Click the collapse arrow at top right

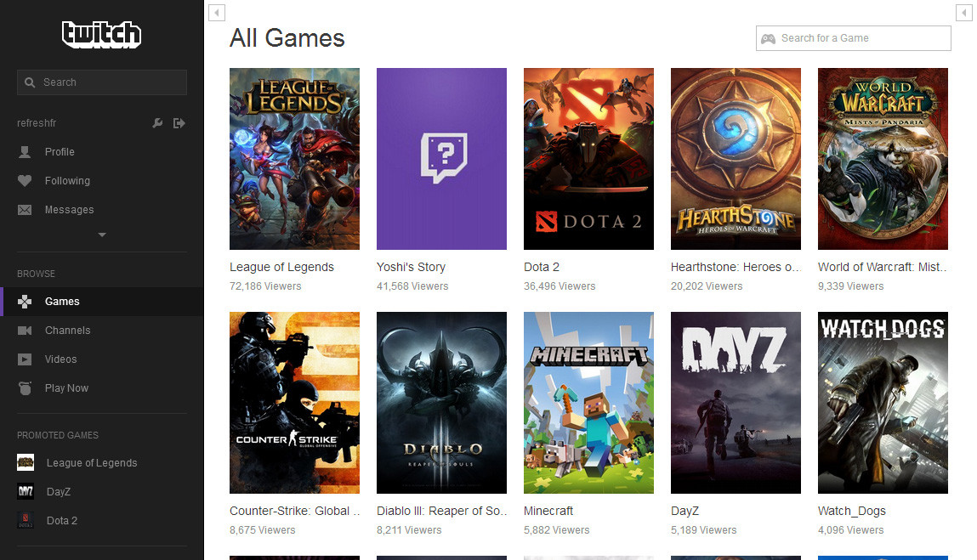963,12
